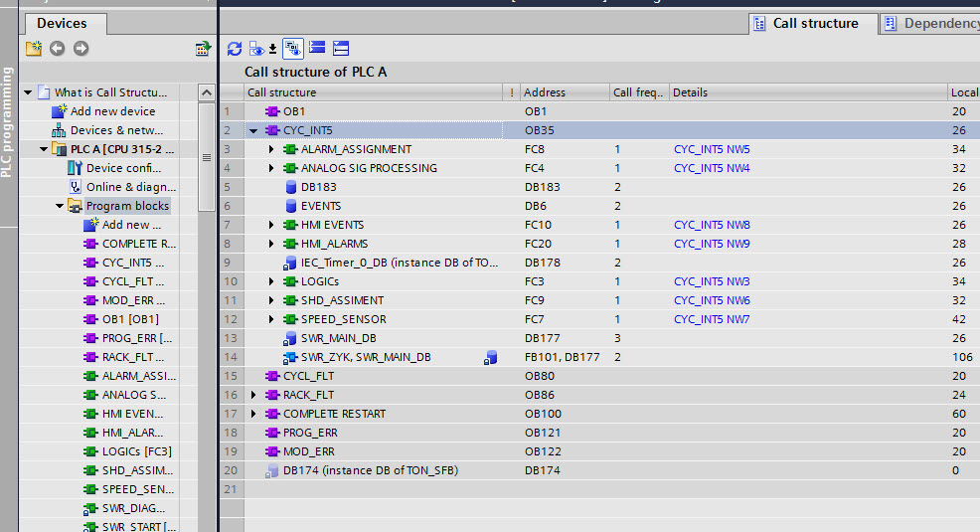980x532 pixels.
Task: Refresh the call structure view
Action: [235, 48]
